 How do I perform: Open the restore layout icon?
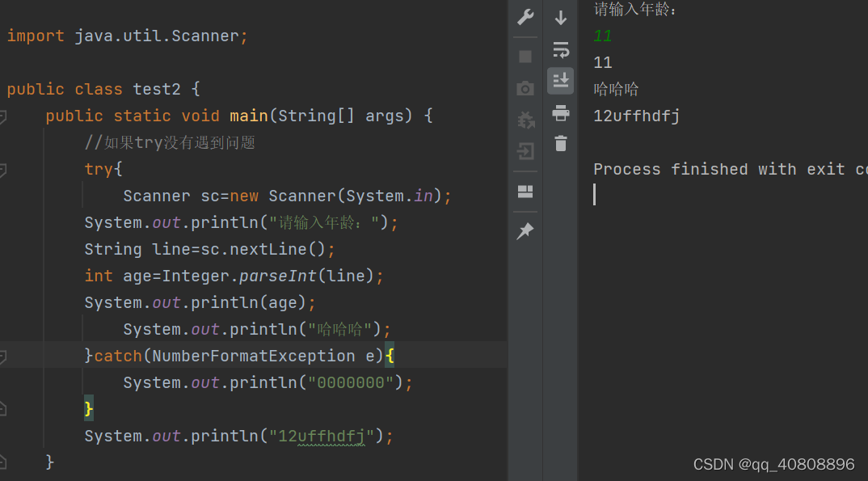tap(525, 192)
